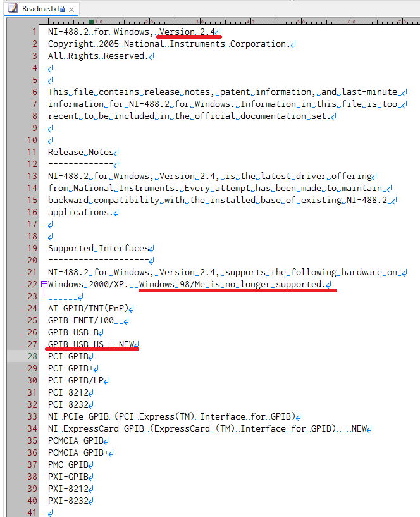Click the 'PCI-8232' line
The width and height of the screenshot is (420, 517).
(68, 404)
